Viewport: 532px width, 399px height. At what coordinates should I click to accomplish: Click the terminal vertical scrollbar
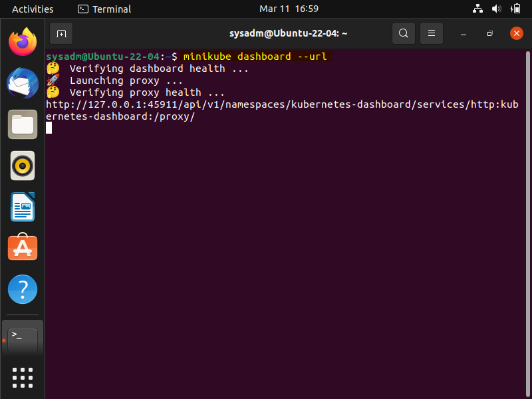(x=527, y=224)
